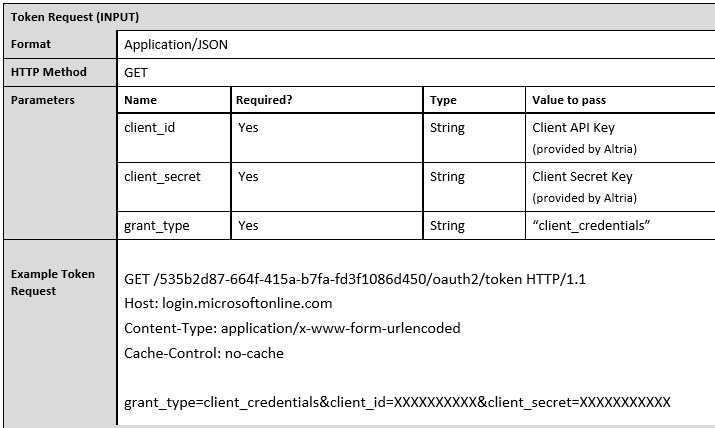Click the Type column header
715x428 pixels.
[443, 100]
